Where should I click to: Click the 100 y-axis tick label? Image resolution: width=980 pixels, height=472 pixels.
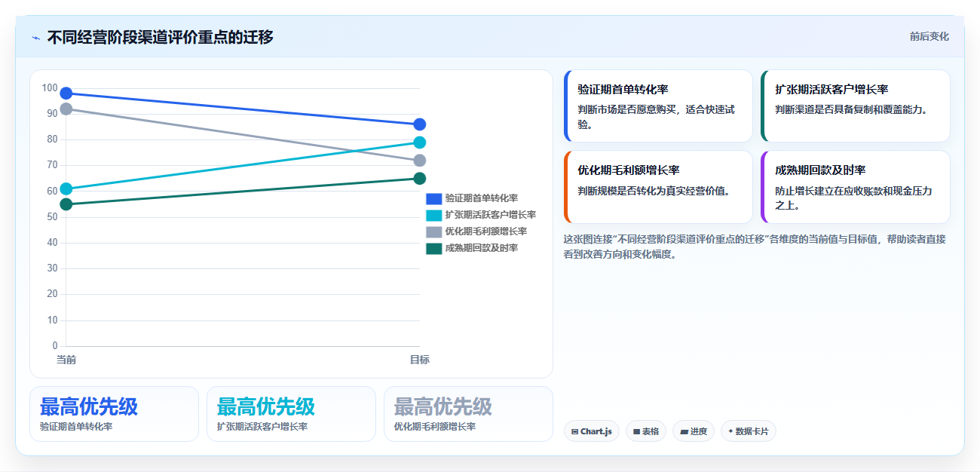pyautogui.click(x=50, y=88)
